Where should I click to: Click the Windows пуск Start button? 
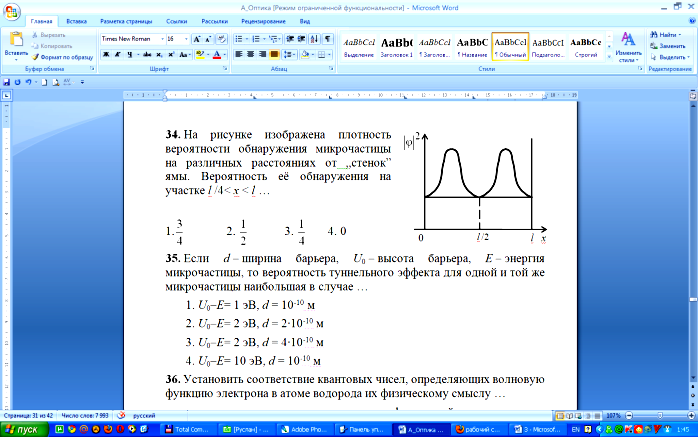[x=25, y=429]
